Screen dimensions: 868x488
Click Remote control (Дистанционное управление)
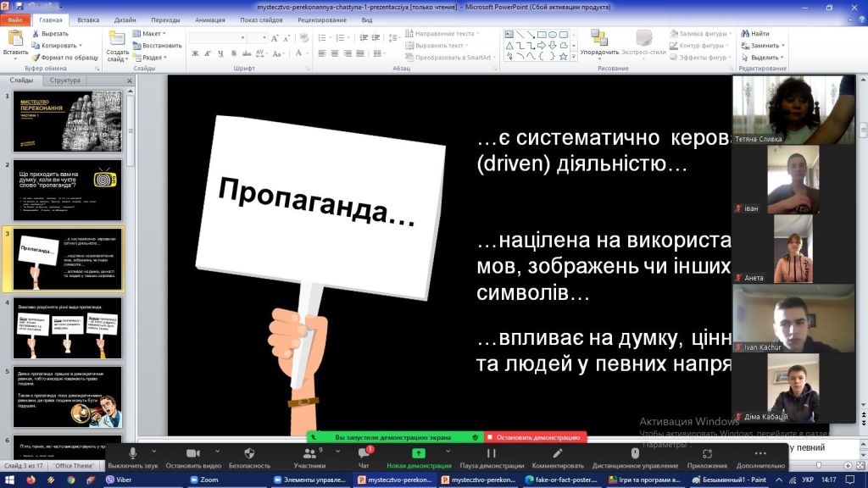click(x=635, y=457)
